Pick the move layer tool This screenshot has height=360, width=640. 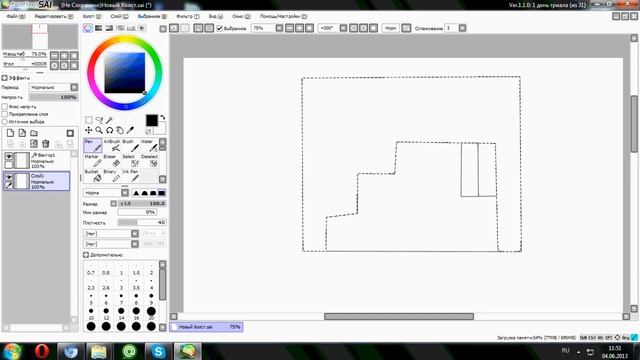pos(89,130)
